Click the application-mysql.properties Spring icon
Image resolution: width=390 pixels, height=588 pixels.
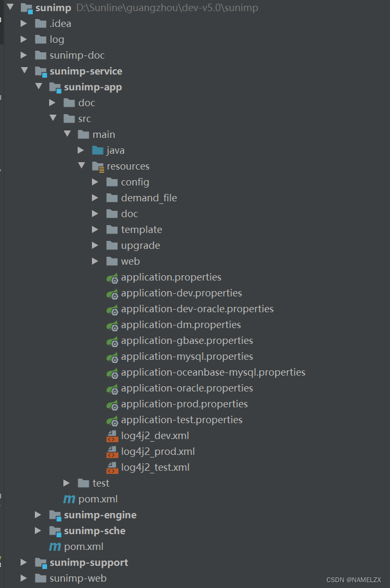pyautogui.click(x=112, y=357)
